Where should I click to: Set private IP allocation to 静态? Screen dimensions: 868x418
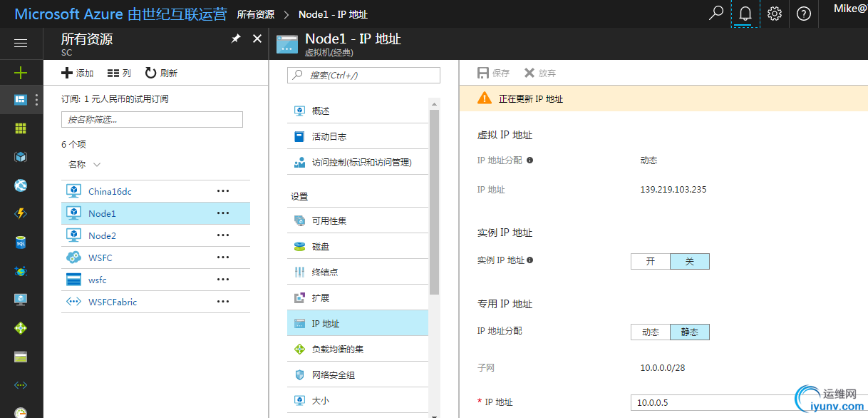click(x=690, y=332)
